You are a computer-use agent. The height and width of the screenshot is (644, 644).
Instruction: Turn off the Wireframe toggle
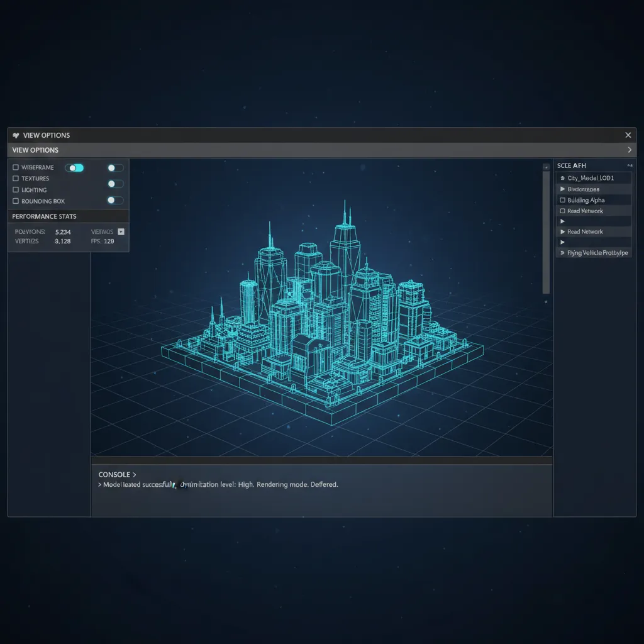[x=74, y=167]
